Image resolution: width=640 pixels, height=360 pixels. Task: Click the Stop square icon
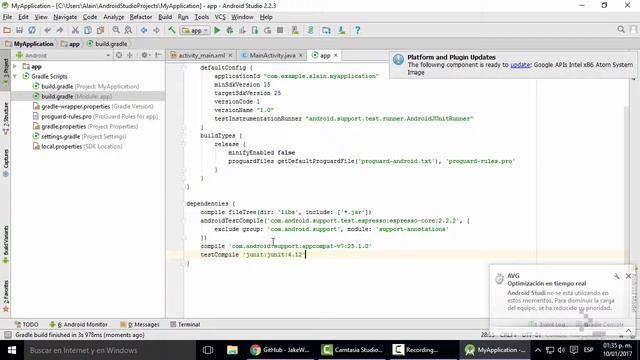click(x=280, y=30)
